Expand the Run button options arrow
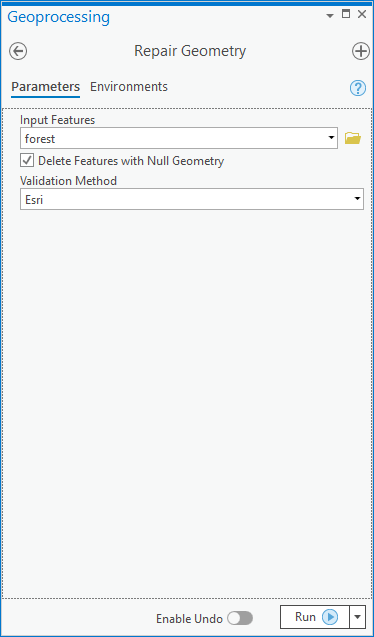 357,617
